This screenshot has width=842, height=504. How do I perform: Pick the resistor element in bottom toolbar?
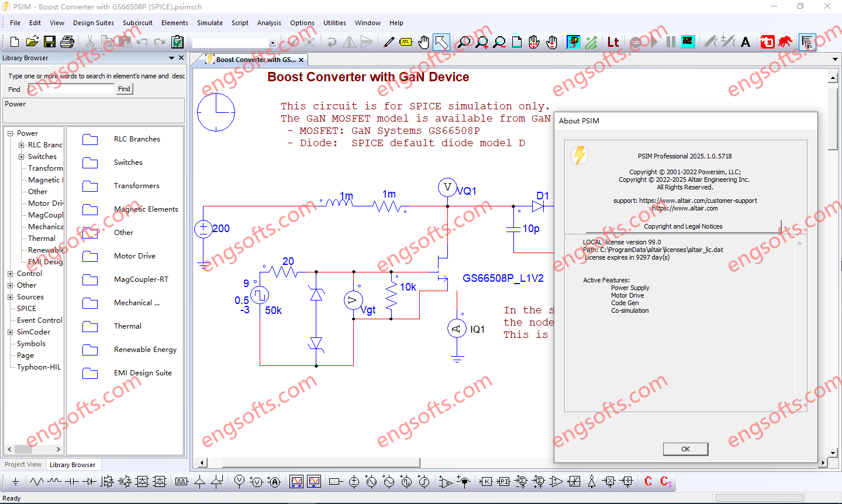point(37,482)
